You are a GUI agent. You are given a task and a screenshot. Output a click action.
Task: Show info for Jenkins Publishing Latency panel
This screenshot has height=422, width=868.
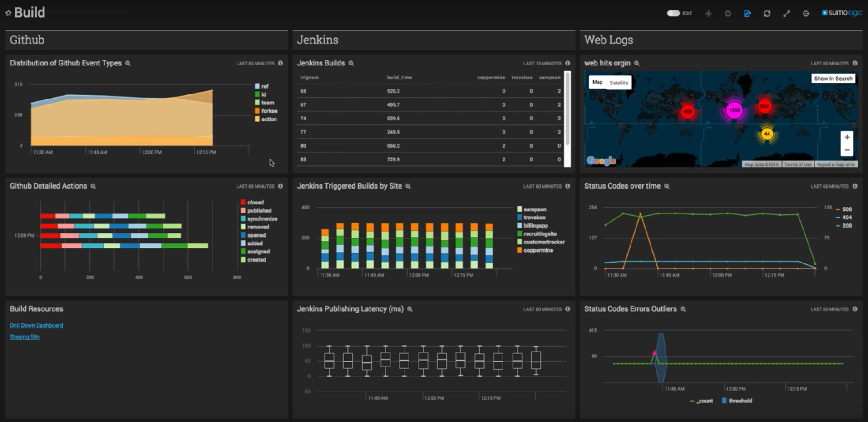tap(567, 309)
